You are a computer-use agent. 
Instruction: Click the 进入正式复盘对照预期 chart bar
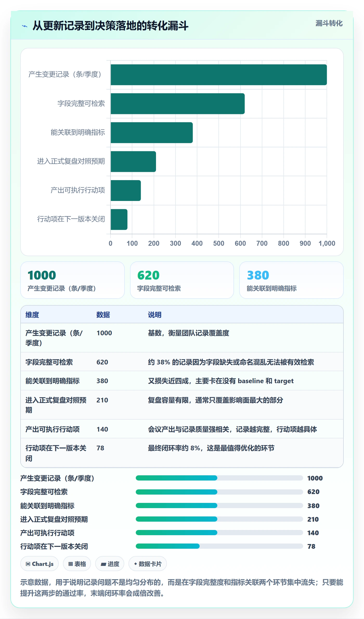click(133, 162)
